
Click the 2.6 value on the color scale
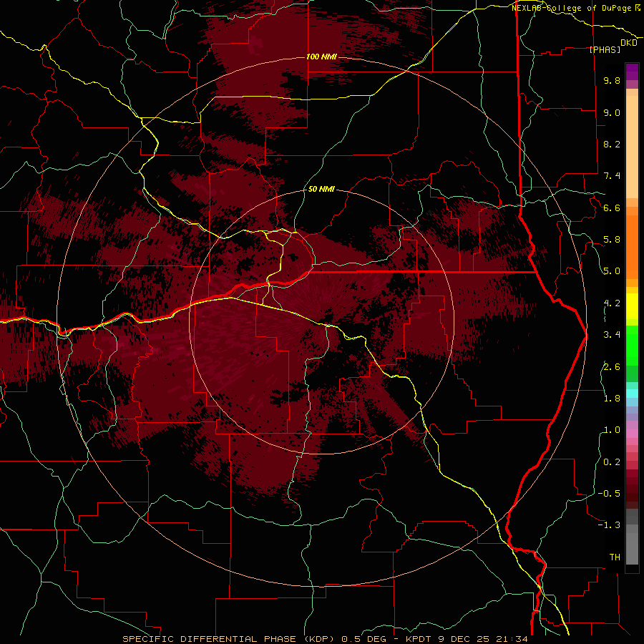tap(612, 366)
